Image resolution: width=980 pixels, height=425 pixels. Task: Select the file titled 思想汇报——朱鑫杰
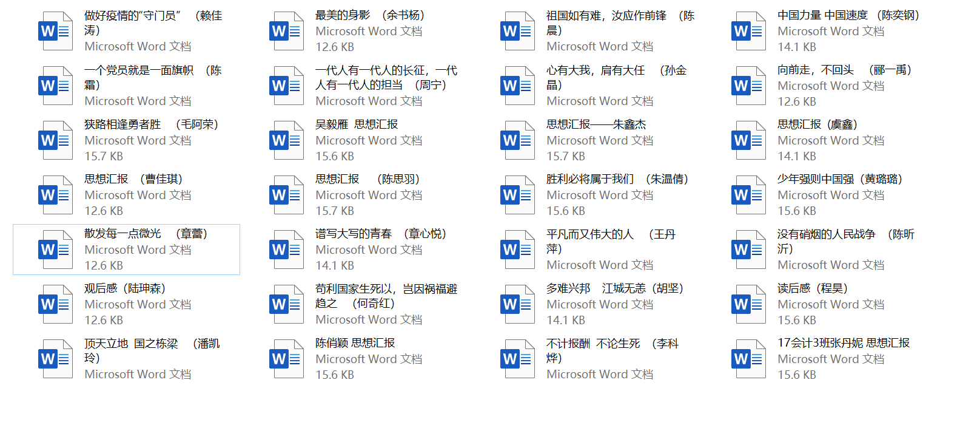(596, 124)
